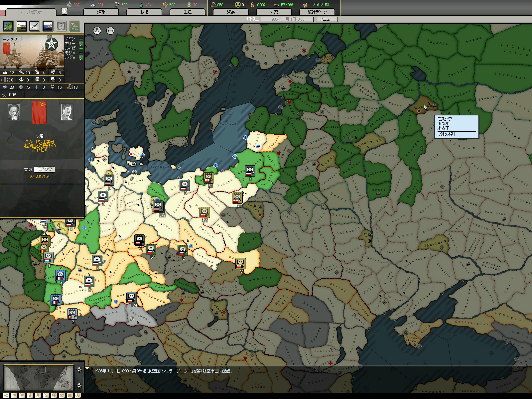Screen dimensions: 532x399
Task: Open the 生産 (production) tab
Action: tap(188, 12)
